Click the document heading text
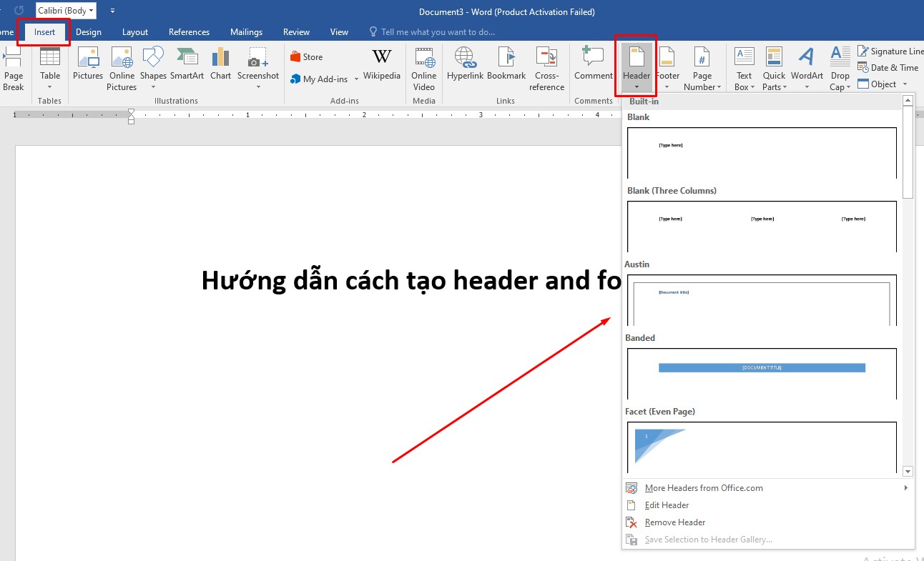 [x=411, y=280]
